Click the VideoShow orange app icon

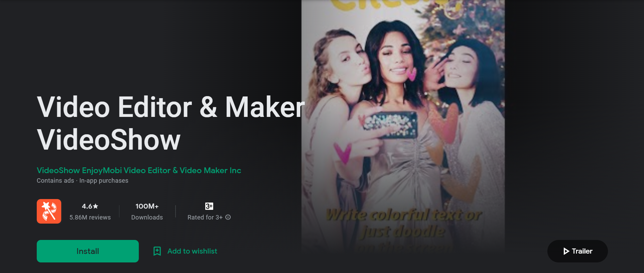(x=49, y=211)
